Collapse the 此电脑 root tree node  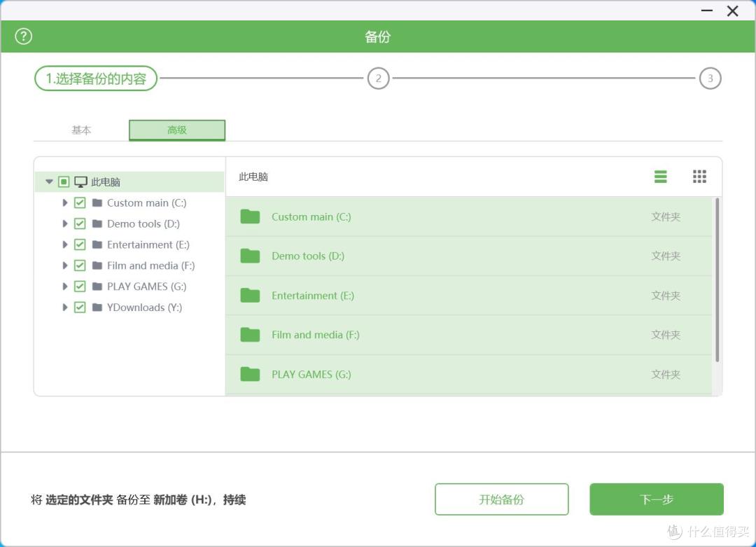coord(49,182)
